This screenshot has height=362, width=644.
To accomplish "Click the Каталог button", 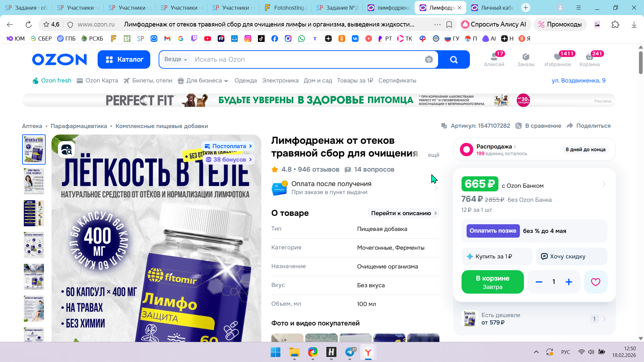I will tap(124, 60).
